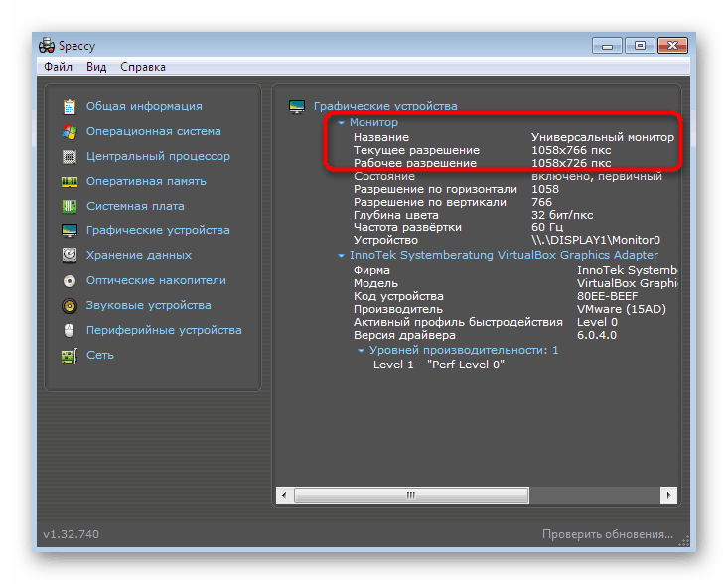
Task: Click the Оптические накопители disc icon
Action: pyautogui.click(x=70, y=281)
